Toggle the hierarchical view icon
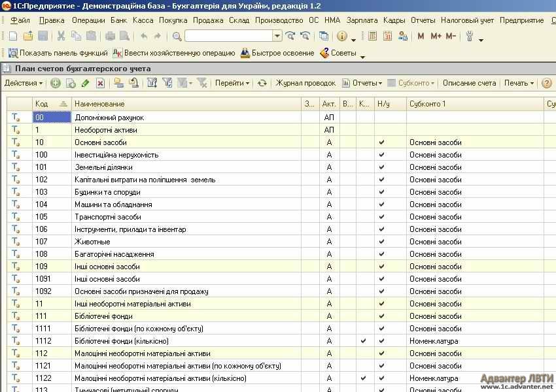The width and height of the screenshot is (556, 392). click(119, 83)
